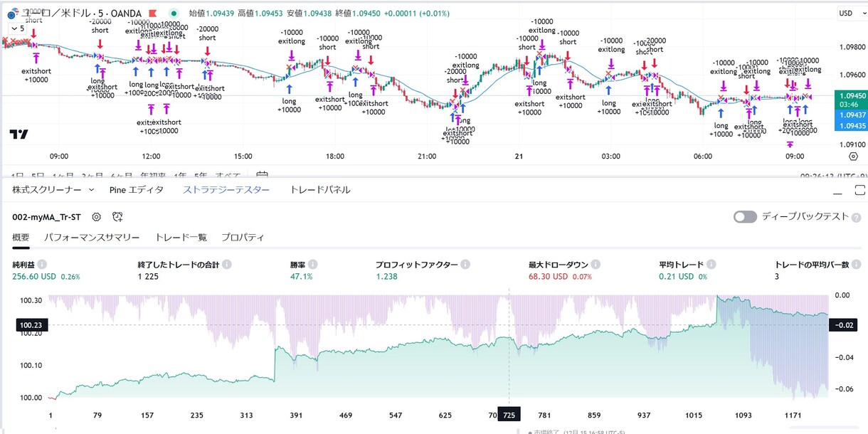Click the 725 trade marker on equity chart axis

(509, 415)
